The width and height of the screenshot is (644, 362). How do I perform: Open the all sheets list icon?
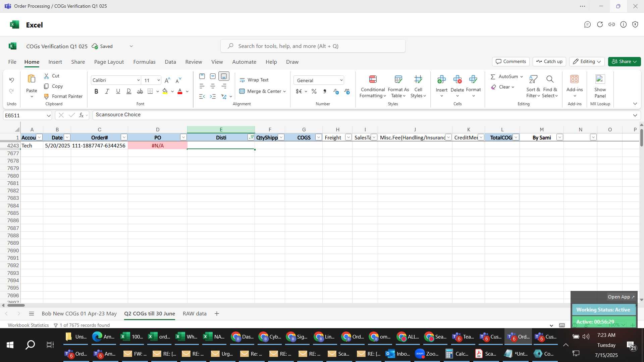(x=32, y=314)
